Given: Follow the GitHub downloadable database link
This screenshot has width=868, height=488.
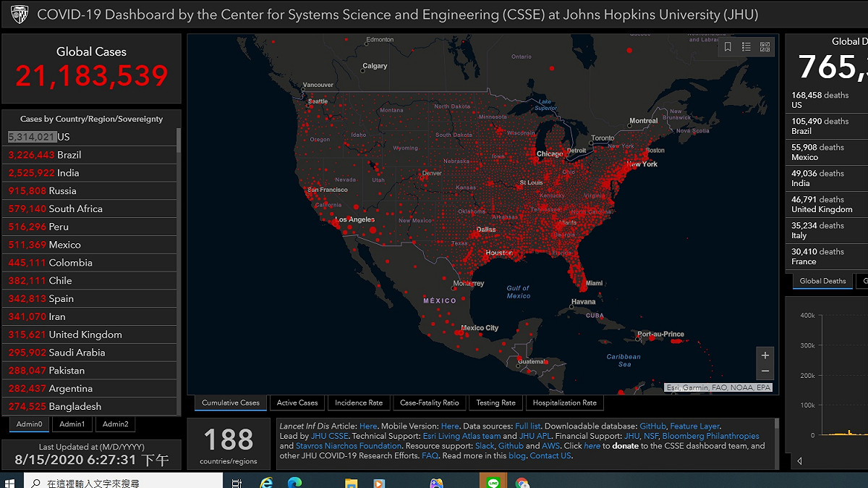Looking at the screenshot, I should pos(652,426).
